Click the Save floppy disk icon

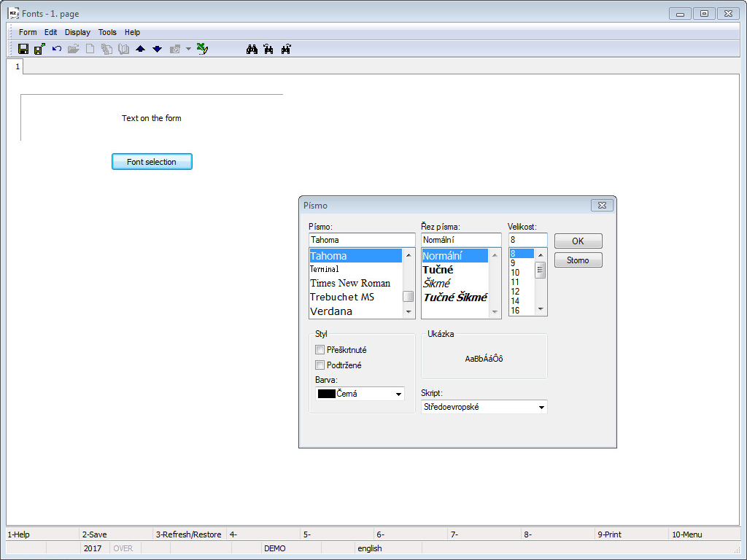[x=23, y=49]
